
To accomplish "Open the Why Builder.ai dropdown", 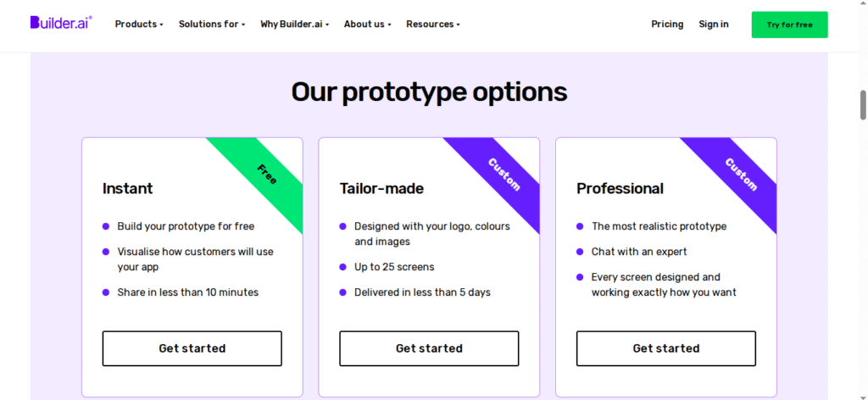I will pyautogui.click(x=294, y=25).
